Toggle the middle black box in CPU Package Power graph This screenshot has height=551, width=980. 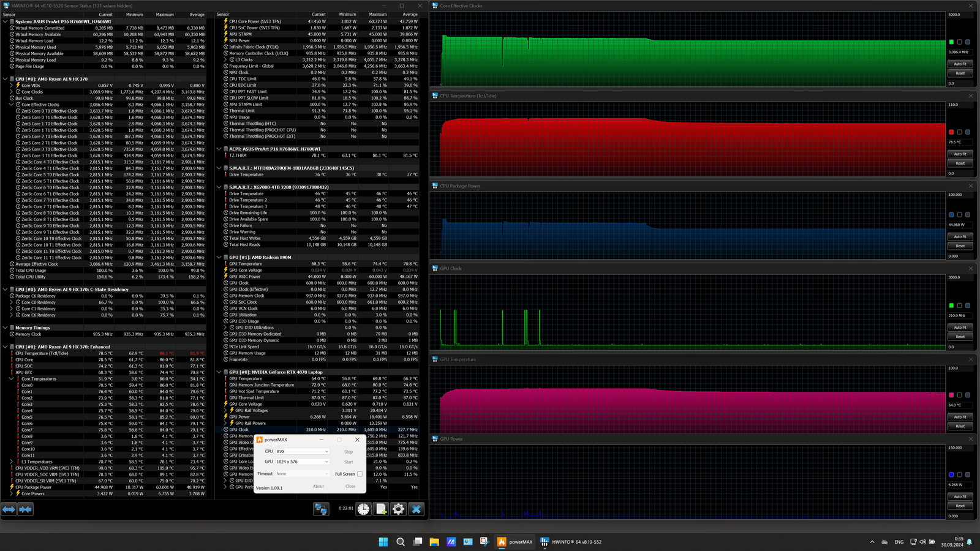960,215
